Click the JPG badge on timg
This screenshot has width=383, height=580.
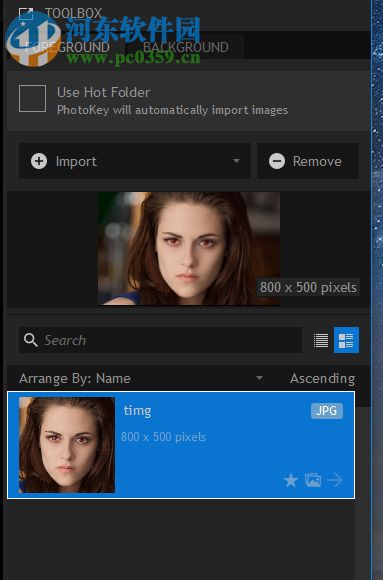pos(327,411)
